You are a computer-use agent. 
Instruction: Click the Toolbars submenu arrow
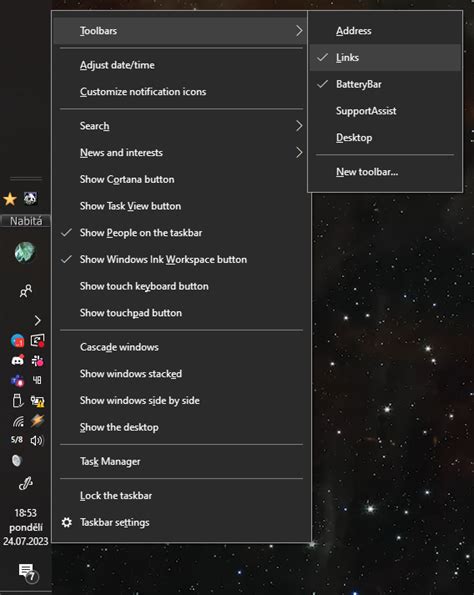pos(299,31)
